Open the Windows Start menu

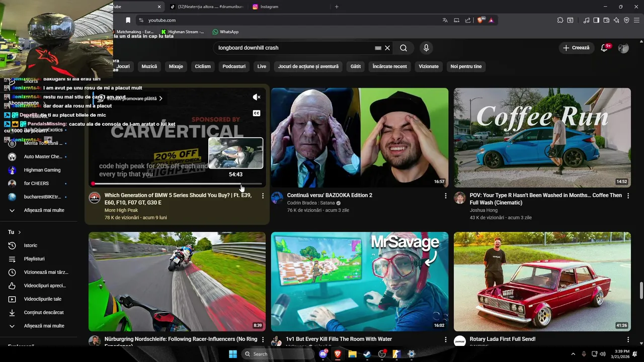[233, 354]
